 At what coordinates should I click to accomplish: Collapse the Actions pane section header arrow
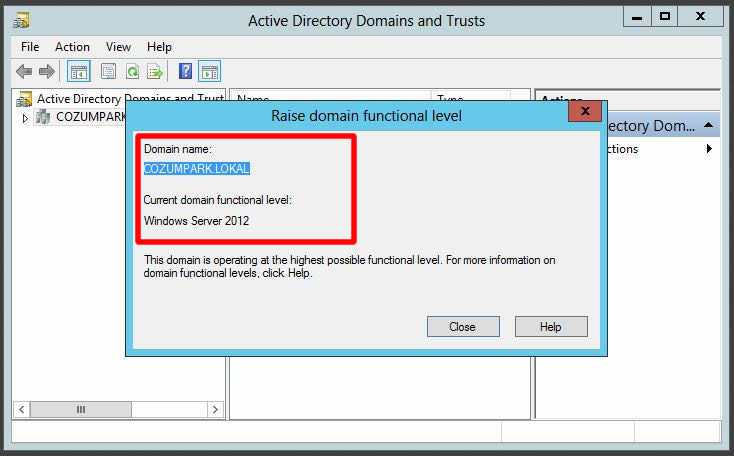(708, 126)
